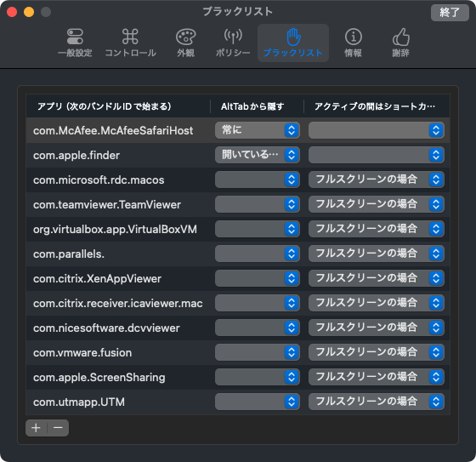This screenshot has height=462, width=476.
Task: Open shortcut dropdown for com.apple.finder row
Action: point(377,155)
